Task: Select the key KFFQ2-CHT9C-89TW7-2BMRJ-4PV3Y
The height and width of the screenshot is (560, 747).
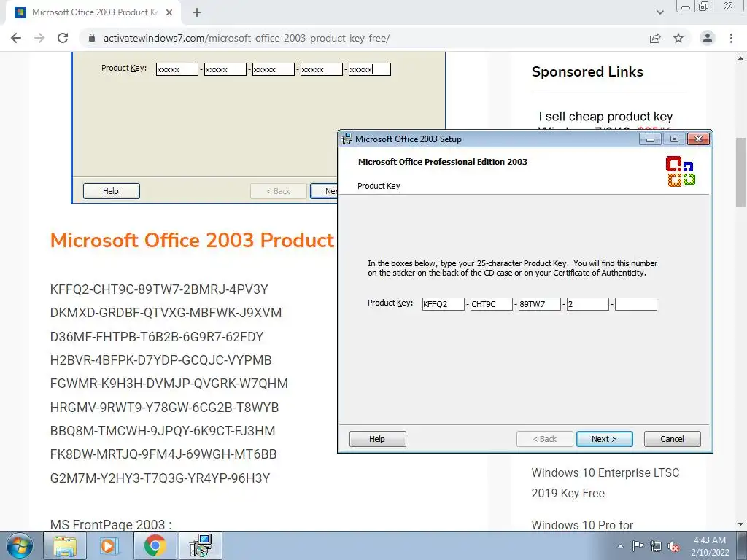Action: point(159,289)
